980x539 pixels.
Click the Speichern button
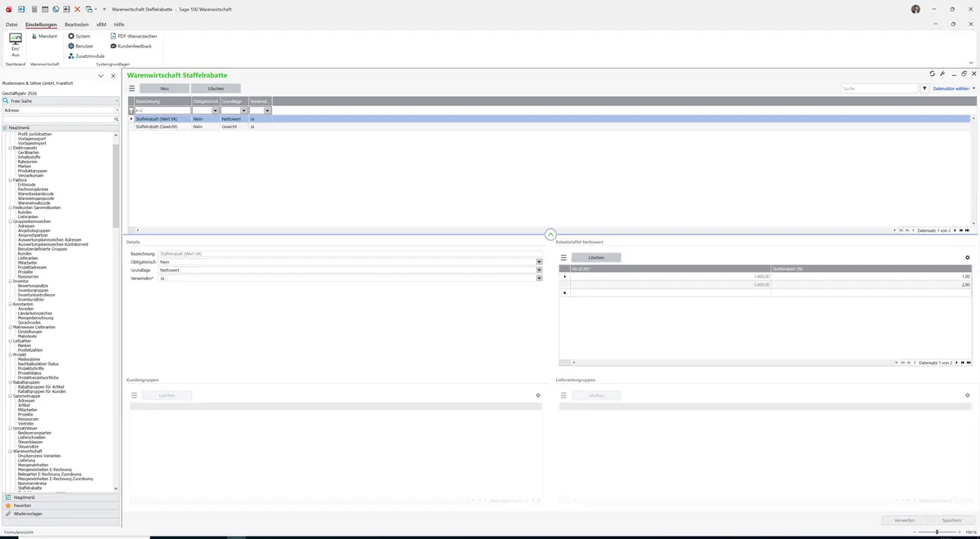[x=952, y=520]
